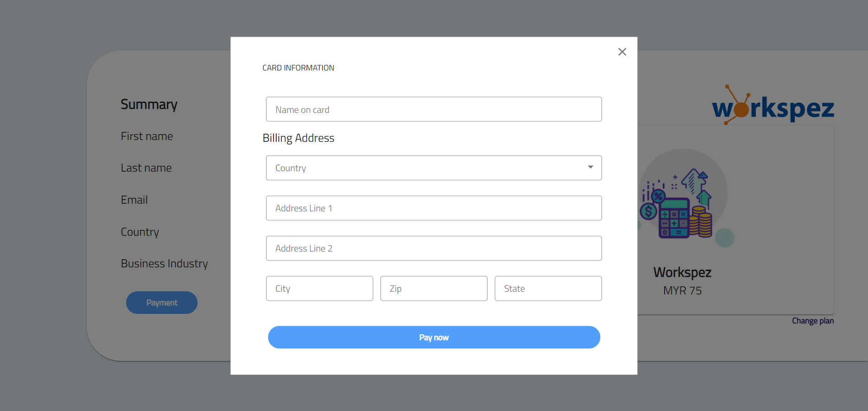Image resolution: width=868 pixels, height=411 pixels.
Task: Open the Country dropdown in Billing Address
Action: click(x=434, y=168)
